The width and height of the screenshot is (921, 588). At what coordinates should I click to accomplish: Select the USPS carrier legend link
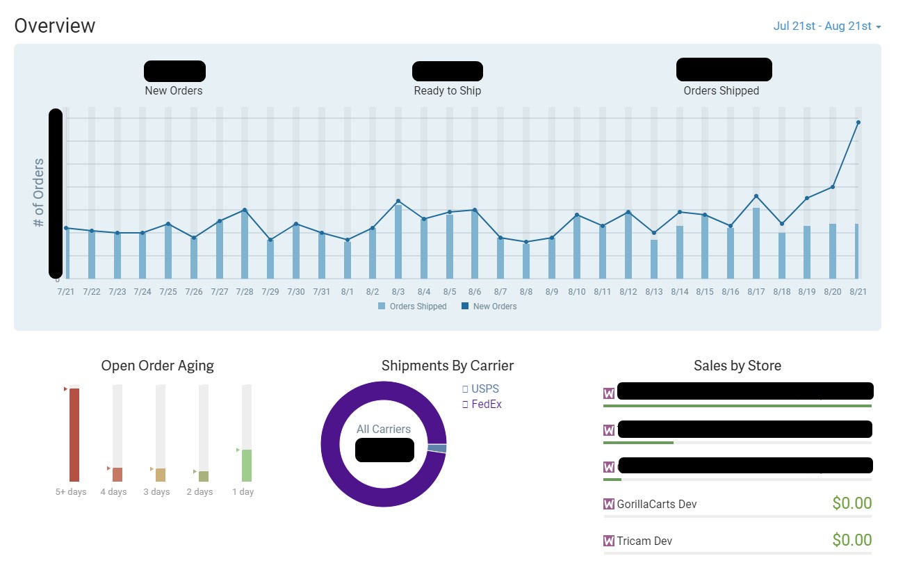[485, 389]
